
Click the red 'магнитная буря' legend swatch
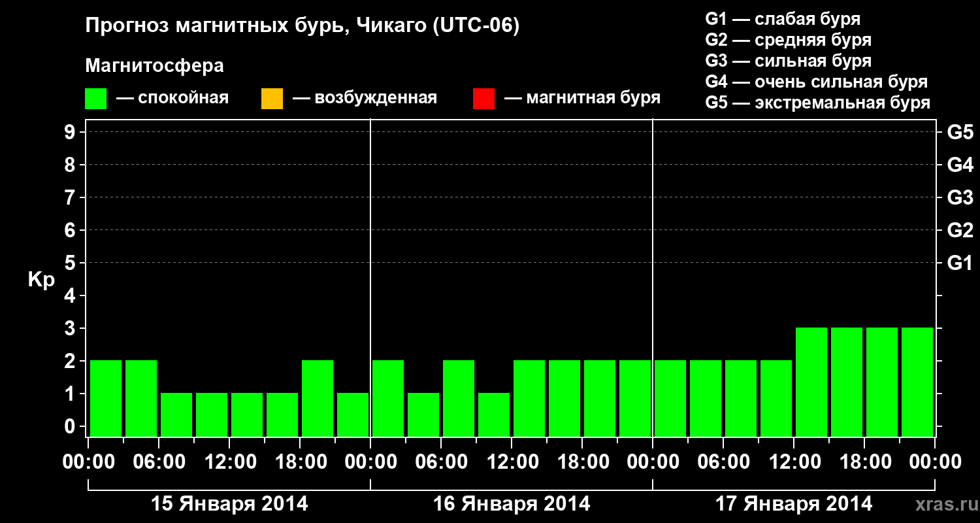point(484,99)
